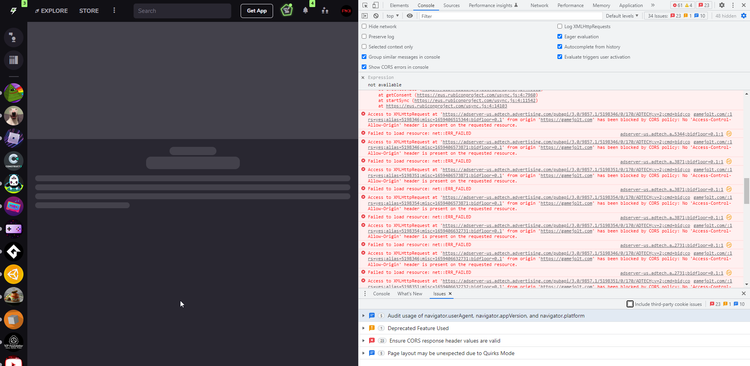Open the chat bubble sidebar icon

[13, 37]
